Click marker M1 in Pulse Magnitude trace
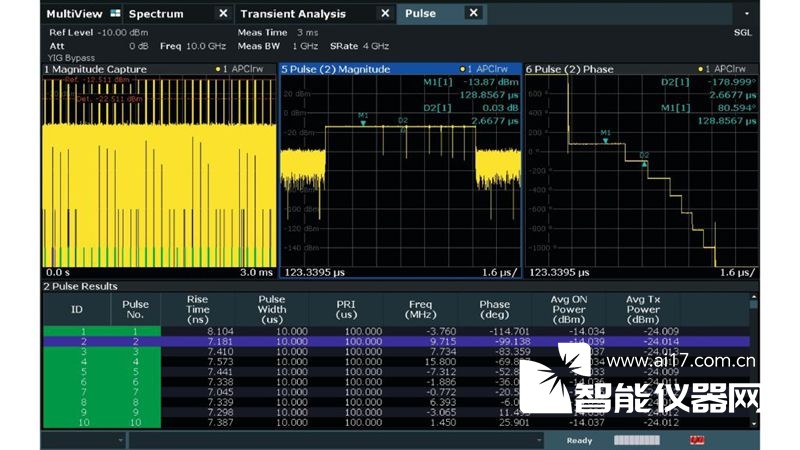This screenshot has height=450, width=800. [363, 119]
